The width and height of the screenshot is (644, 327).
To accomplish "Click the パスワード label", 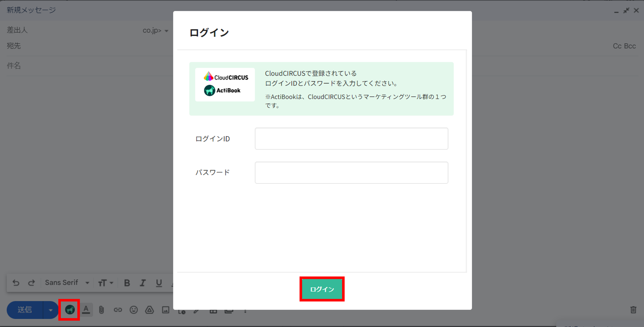I will 212,173.
